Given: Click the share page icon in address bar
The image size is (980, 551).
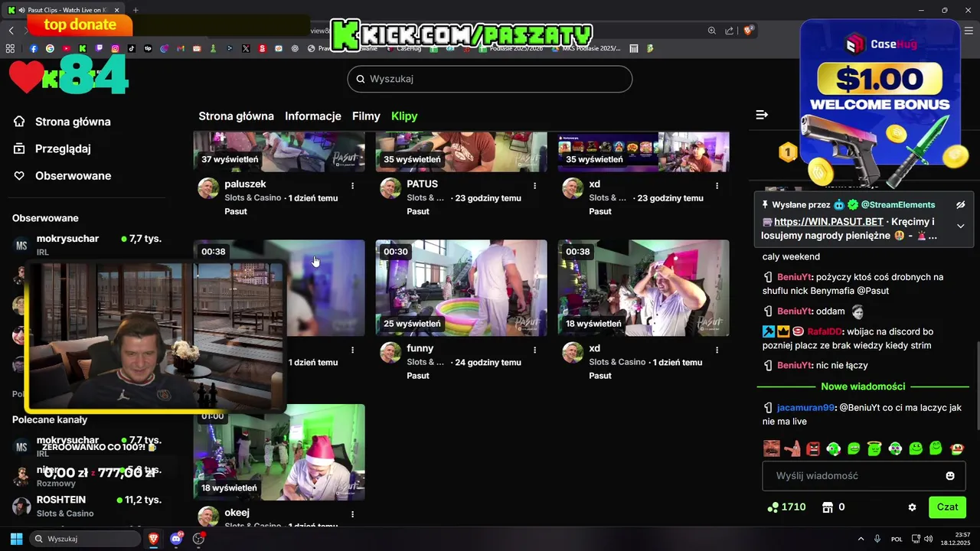Looking at the screenshot, I should pos(730,31).
